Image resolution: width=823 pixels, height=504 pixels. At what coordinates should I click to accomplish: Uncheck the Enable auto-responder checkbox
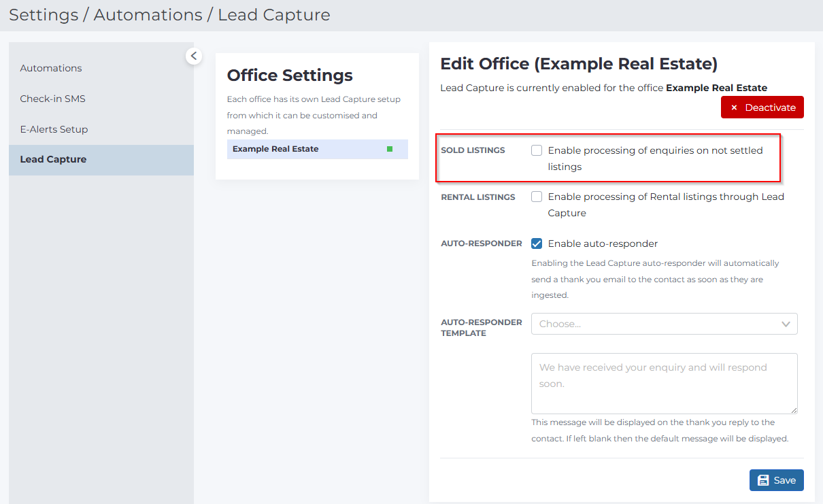(x=537, y=243)
